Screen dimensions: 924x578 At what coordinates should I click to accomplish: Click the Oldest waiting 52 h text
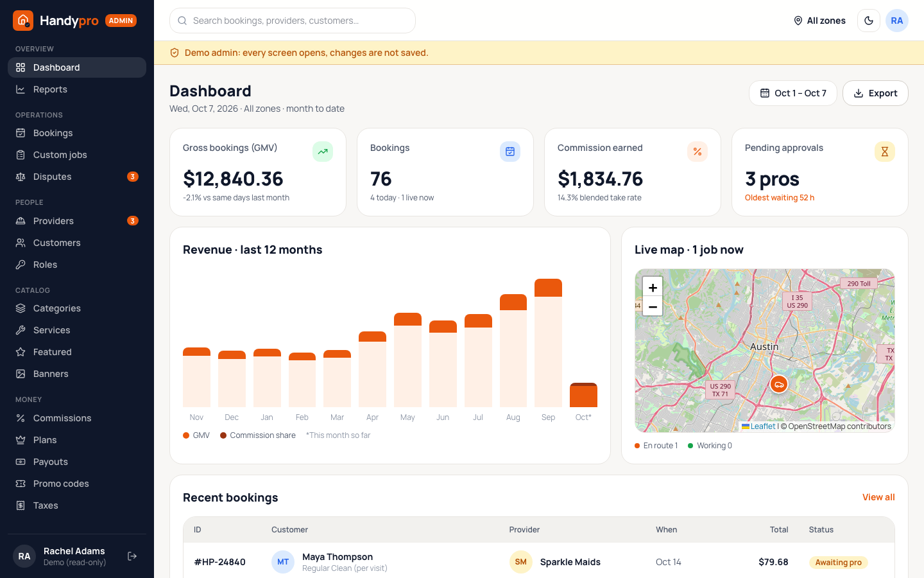(x=780, y=198)
